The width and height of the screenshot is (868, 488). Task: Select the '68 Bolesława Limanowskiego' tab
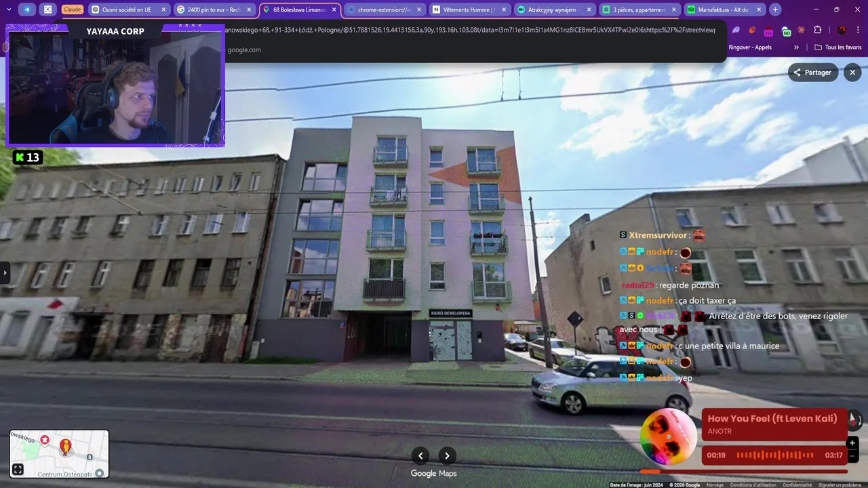pos(299,9)
